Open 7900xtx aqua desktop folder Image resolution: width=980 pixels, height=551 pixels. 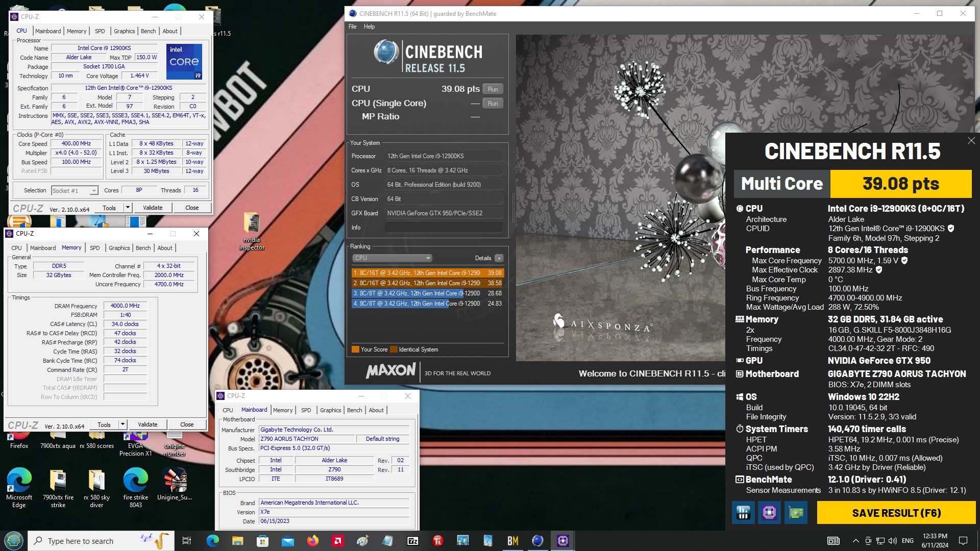tap(58, 439)
